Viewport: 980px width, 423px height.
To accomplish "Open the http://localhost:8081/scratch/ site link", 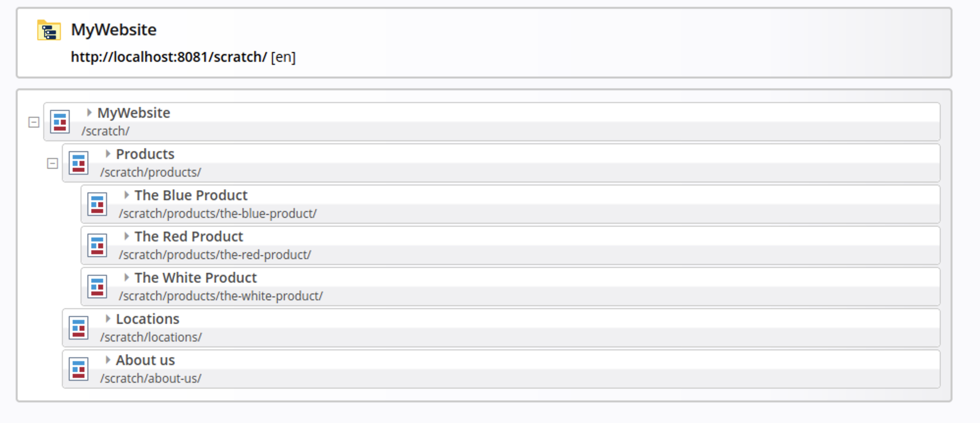I will 168,57.
